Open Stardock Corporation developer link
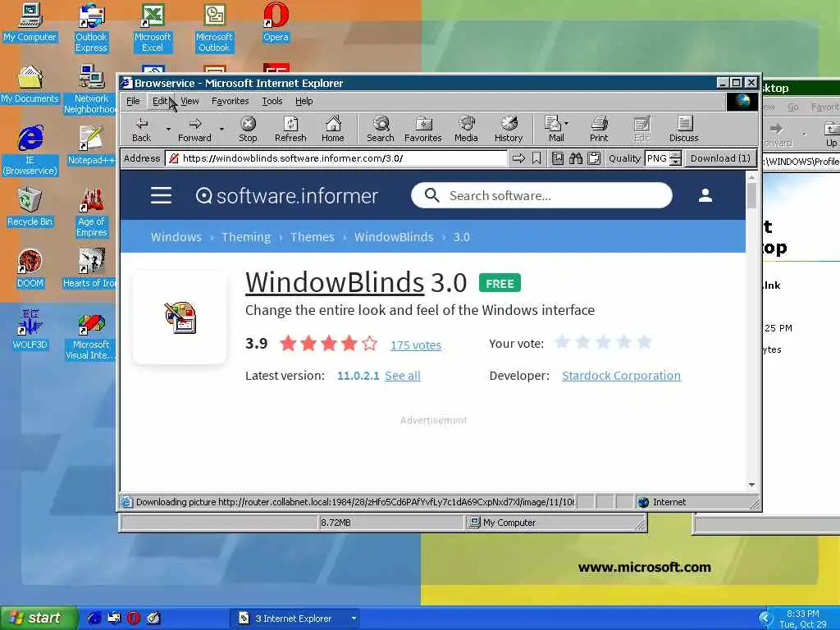The width and height of the screenshot is (840, 630). 622,376
